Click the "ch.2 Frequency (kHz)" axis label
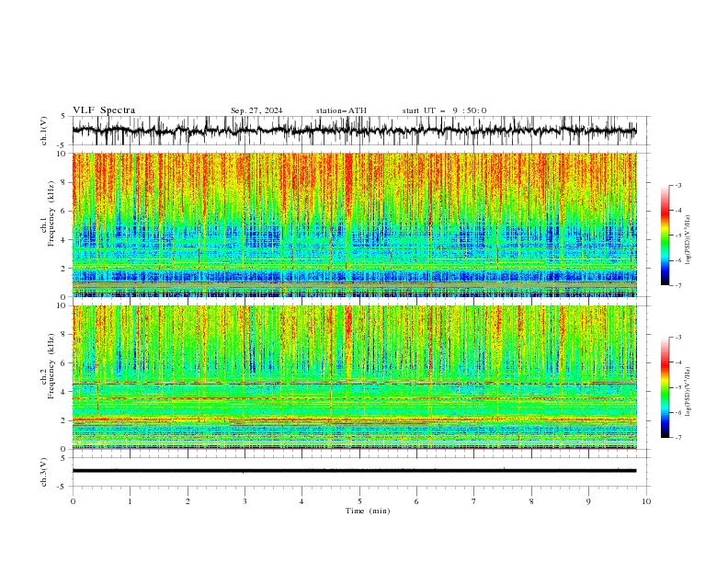 48,365
